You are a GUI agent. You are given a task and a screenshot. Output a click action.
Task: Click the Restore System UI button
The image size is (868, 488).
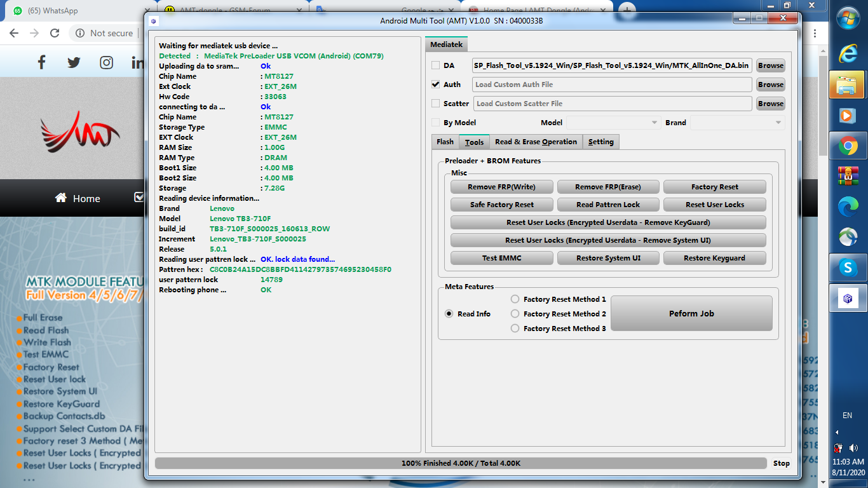pyautogui.click(x=608, y=258)
